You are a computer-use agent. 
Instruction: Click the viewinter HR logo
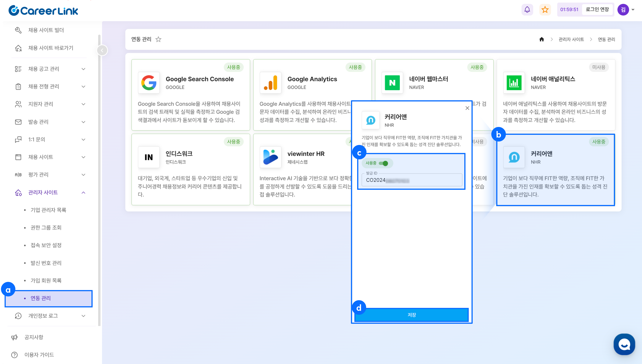[x=270, y=157]
